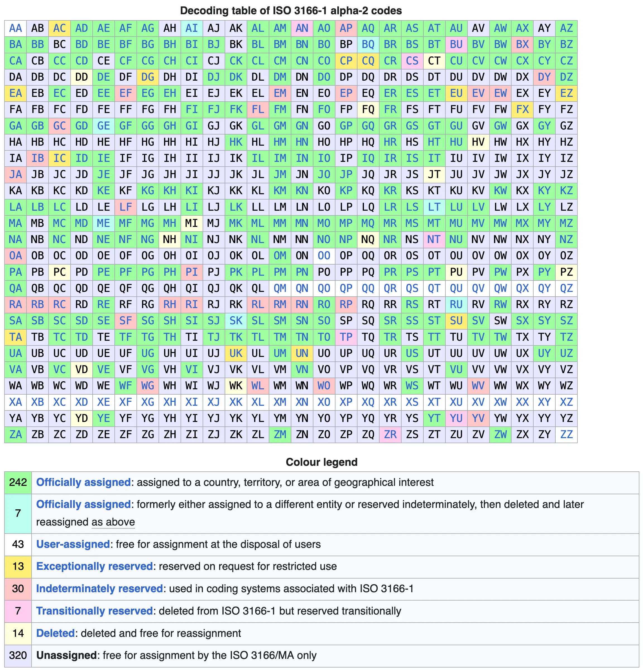
Task: Click the dotted-underlined 'as above' text
Action: pos(113,522)
